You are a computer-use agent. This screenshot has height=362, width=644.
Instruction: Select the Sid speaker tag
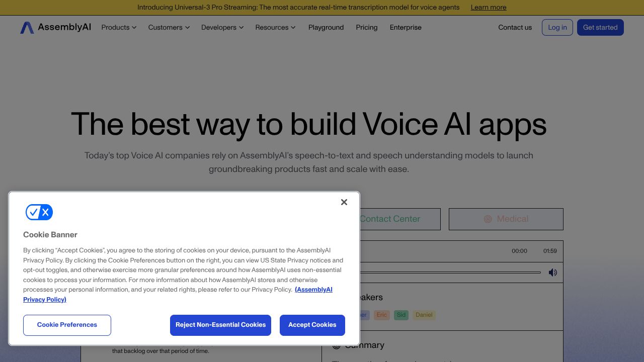coord(401,315)
